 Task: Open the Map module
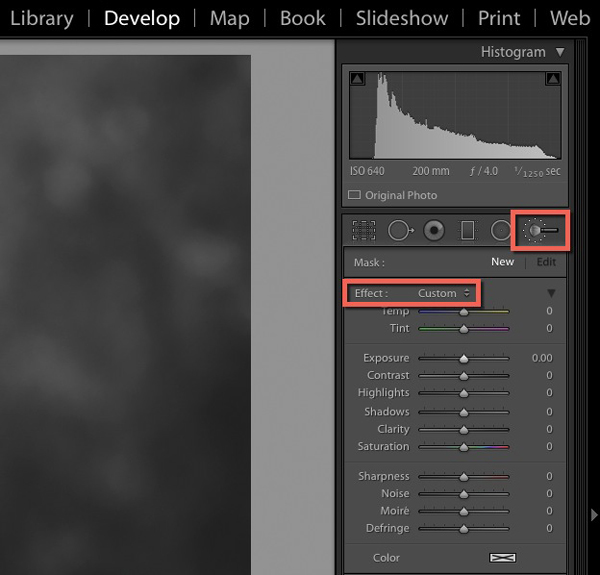(x=230, y=18)
